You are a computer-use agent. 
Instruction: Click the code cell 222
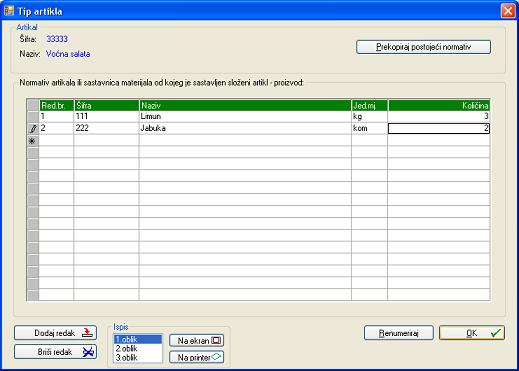point(106,128)
